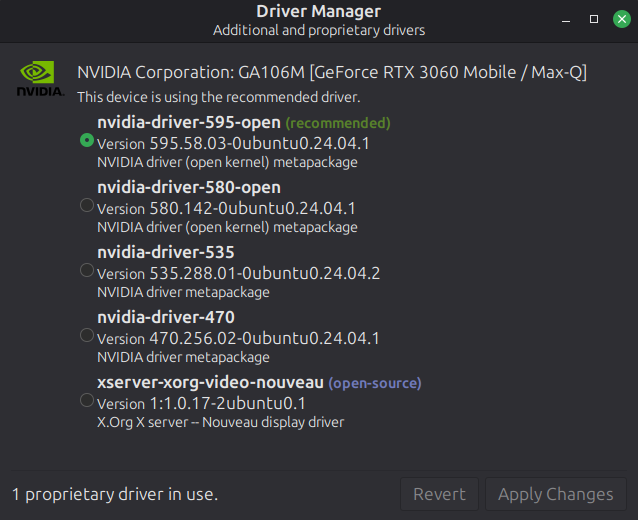
Task: Click '1 proprietary driver in use' status
Action: coord(115,494)
